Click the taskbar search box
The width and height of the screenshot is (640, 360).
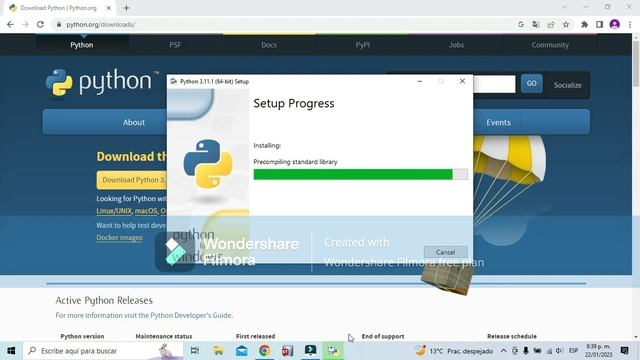click(103, 351)
